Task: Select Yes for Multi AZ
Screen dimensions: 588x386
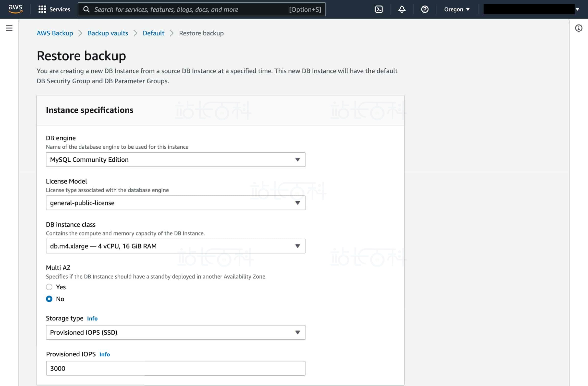Action: [49, 287]
